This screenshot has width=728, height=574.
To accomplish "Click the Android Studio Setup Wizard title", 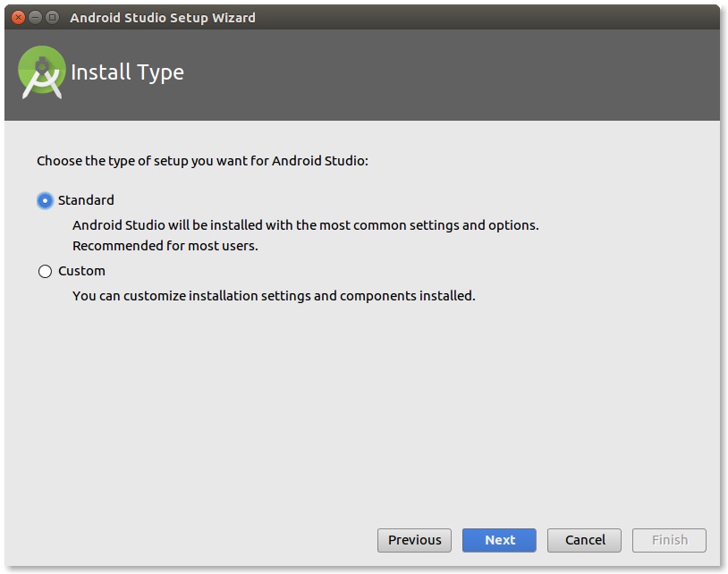I will (x=163, y=18).
